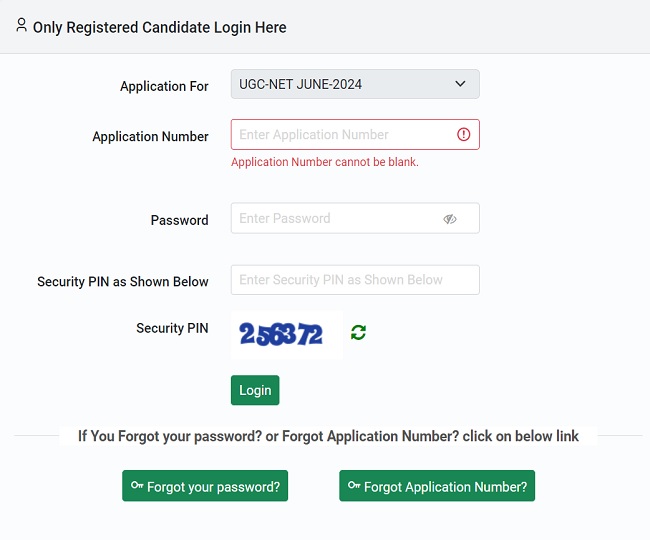The image size is (650, 540).
Task: Click the Password label
Action: pos(179,220)
